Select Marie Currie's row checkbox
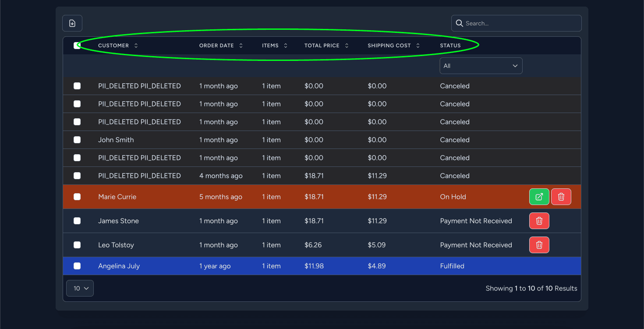The width and height of the screenshot is (644, 329). 78,197
